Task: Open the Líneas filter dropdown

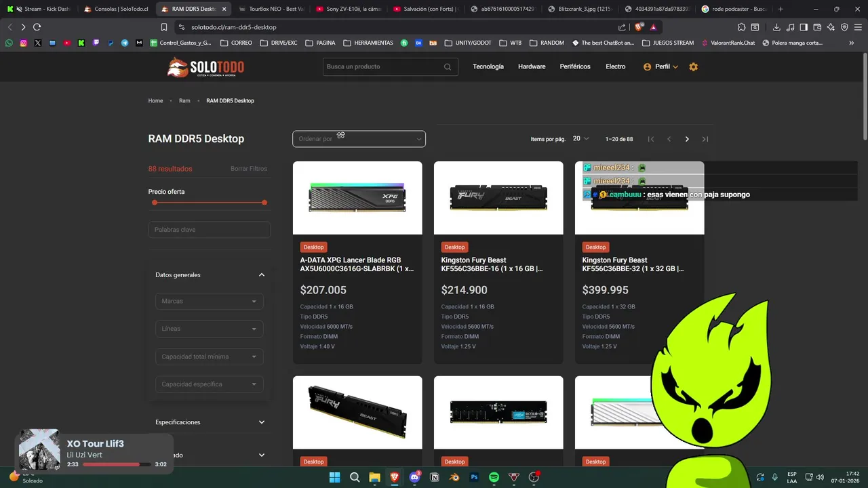Action: (210, 329)
